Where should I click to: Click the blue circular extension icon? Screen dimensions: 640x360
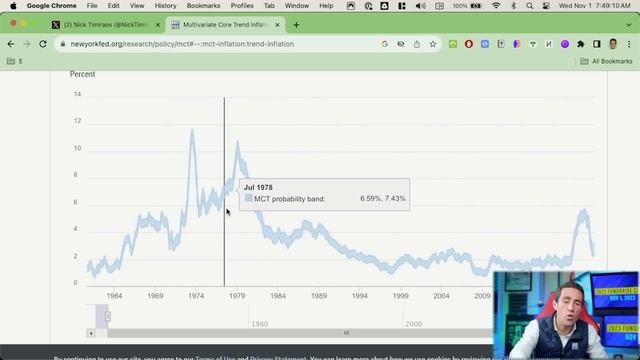coord(484,44)
